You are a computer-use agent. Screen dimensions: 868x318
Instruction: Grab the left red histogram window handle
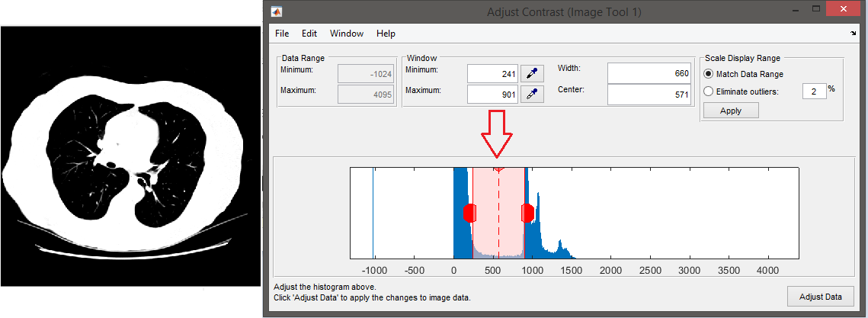click(470, 213)
